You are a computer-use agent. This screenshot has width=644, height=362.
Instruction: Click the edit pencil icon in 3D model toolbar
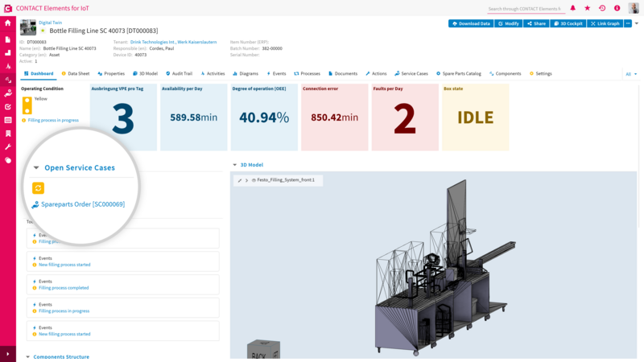tap(240, 180)
